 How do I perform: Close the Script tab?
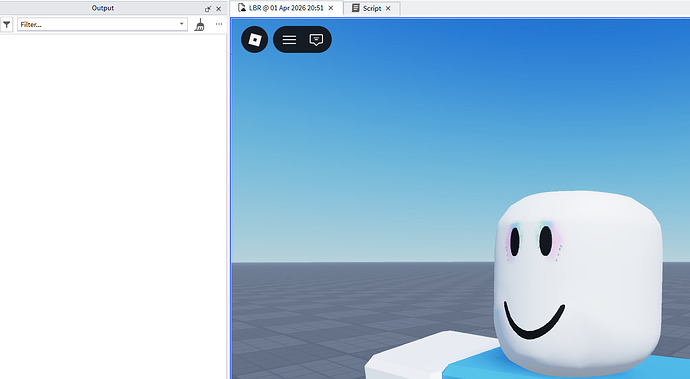click(388, 8)
